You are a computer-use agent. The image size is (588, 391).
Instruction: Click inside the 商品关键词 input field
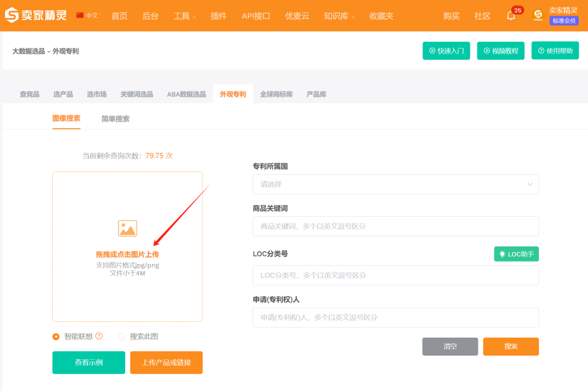coord(395,226)
